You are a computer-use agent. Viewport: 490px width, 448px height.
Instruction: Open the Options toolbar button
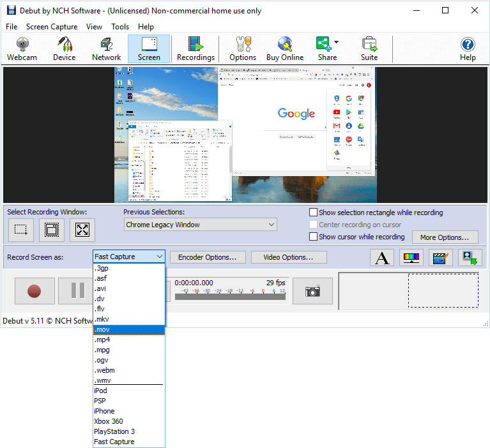243,49
